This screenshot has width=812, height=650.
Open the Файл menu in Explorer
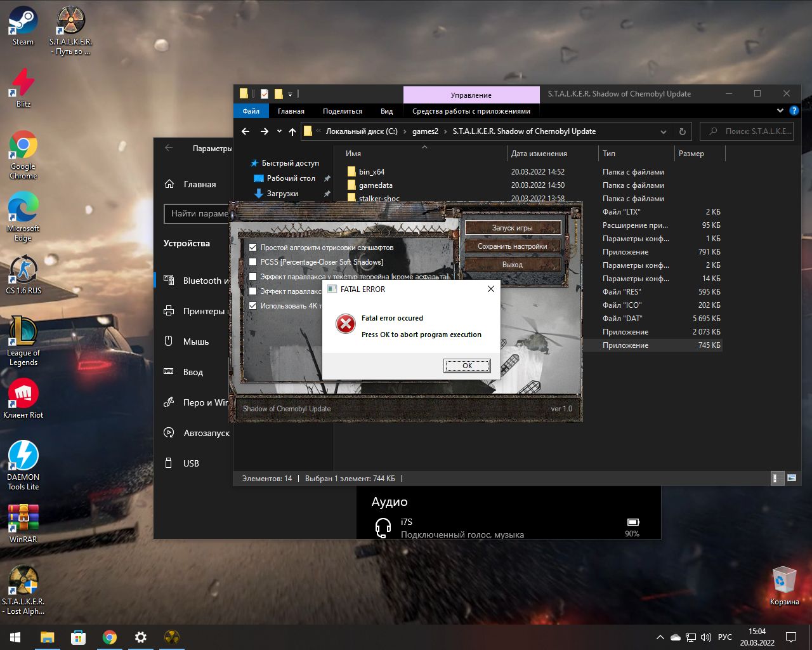[251, 111]
